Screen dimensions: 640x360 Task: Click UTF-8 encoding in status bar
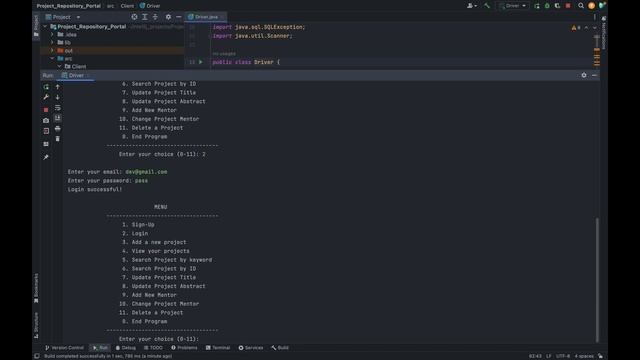pyautogui.click(x=563, y=356)
